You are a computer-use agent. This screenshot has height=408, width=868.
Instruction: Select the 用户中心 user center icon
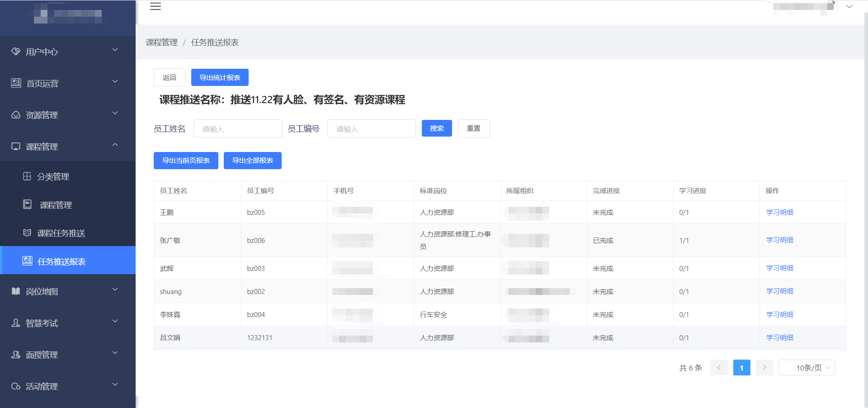coord(16,52)
